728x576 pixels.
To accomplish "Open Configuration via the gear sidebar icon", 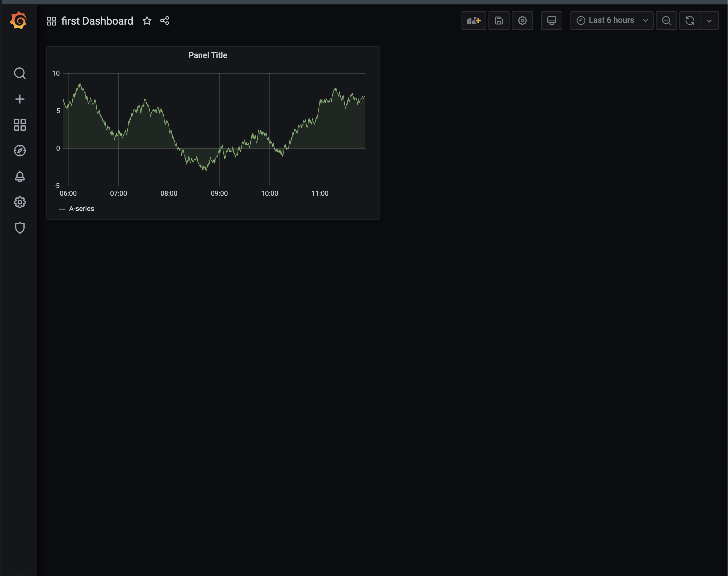I will [20, 202].
